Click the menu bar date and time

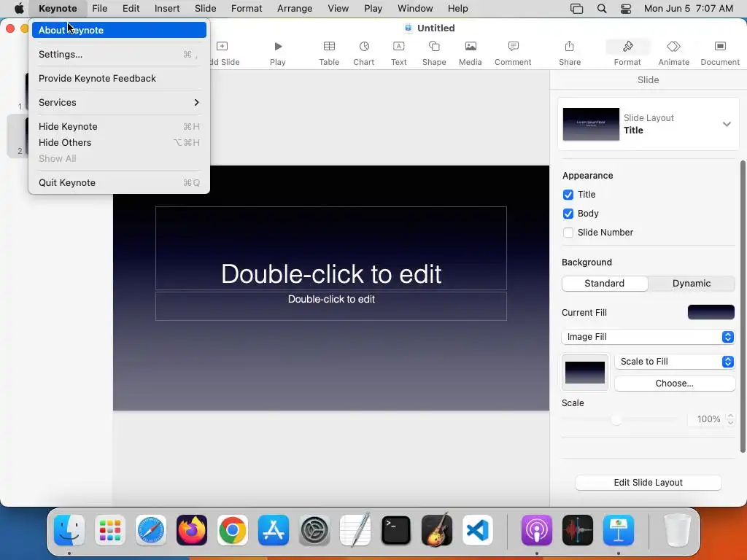(x=689, y=9)
